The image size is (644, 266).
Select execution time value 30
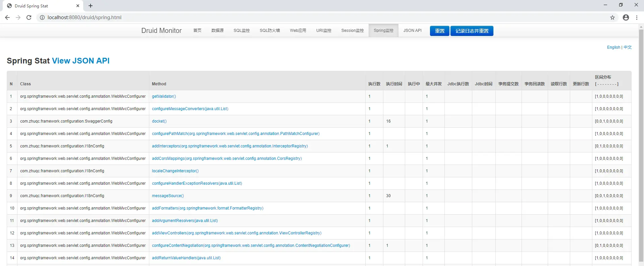pyautogui.click(x=388, y=196)
